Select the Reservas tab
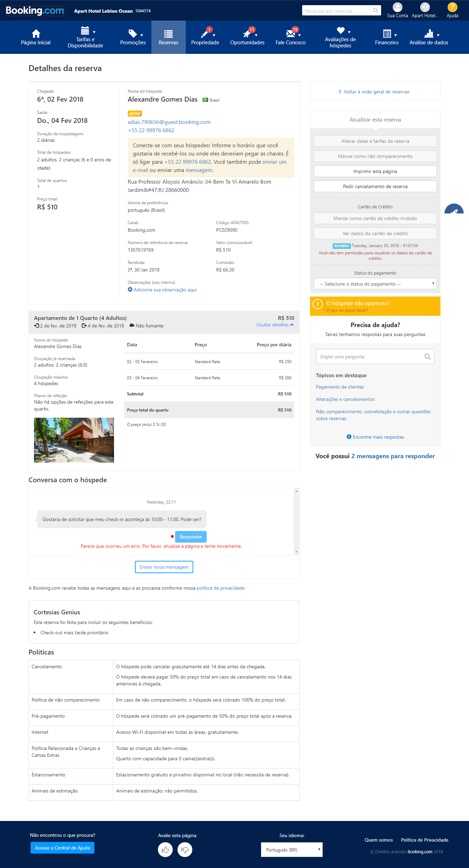The height and width of the screenshot is (868, 469). [x=169, y=37]
